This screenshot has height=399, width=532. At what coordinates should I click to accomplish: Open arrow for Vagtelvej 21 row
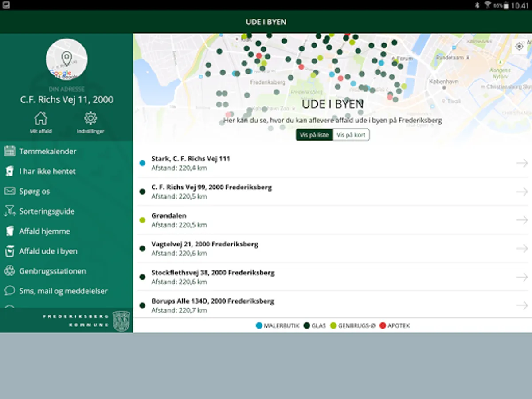[x=522, y=248]
